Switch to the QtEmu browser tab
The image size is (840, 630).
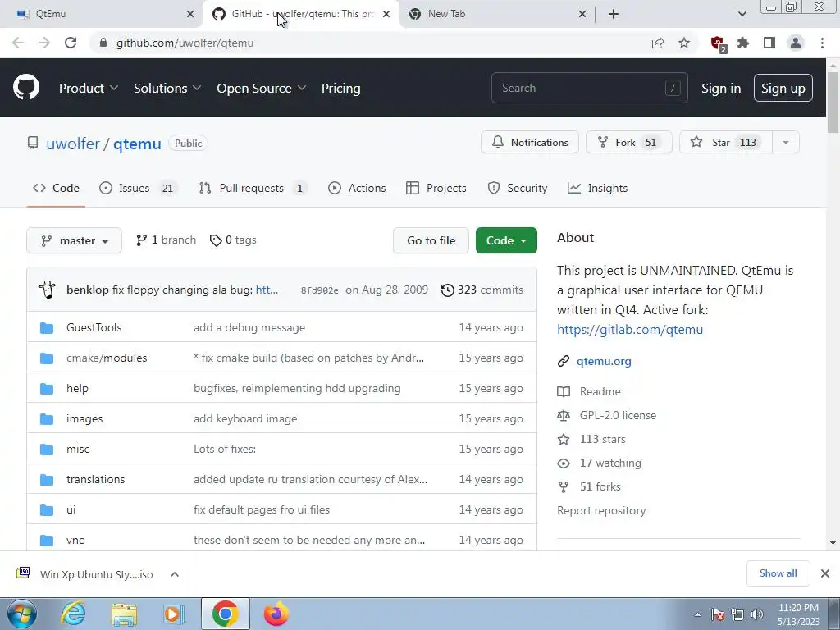tap(102, 14)
